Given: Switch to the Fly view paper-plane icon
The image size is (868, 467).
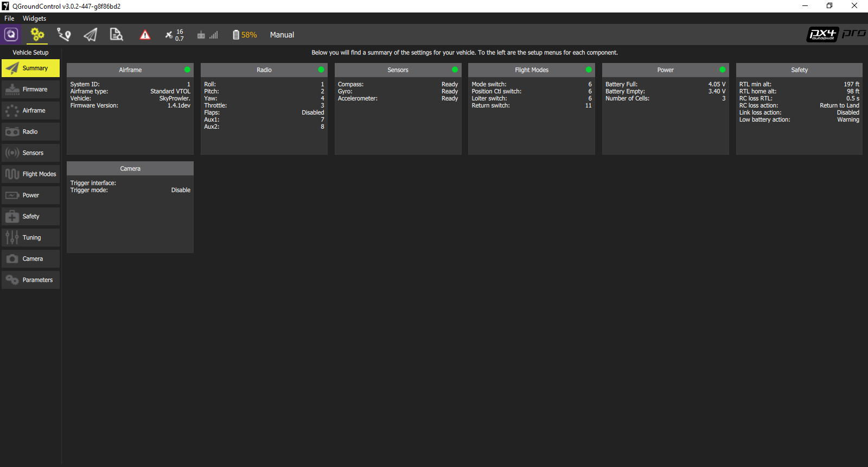Looking at the screenshot, I should tap(90, 35).
